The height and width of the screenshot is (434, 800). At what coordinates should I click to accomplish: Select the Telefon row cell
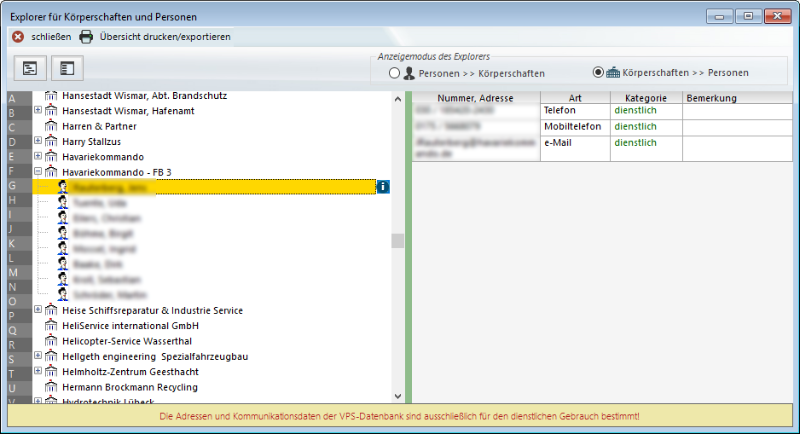click(x=575, y=111)
